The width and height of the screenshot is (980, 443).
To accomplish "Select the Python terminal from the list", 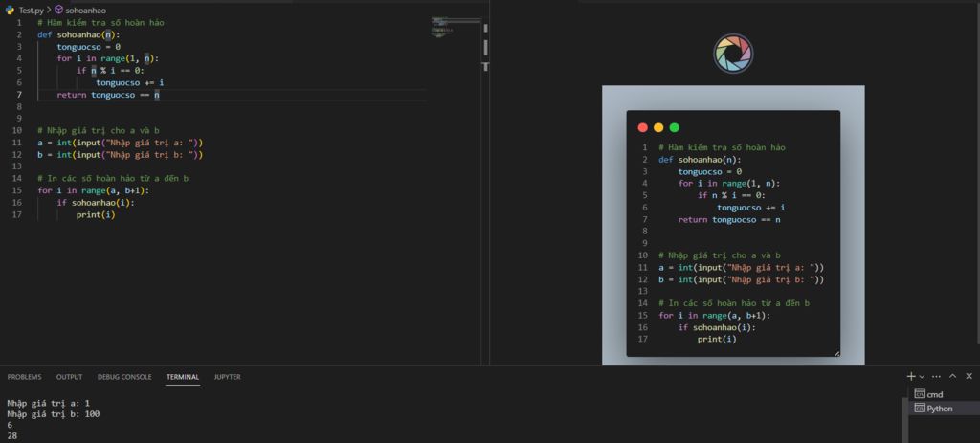I will click(x=939, y=409).
